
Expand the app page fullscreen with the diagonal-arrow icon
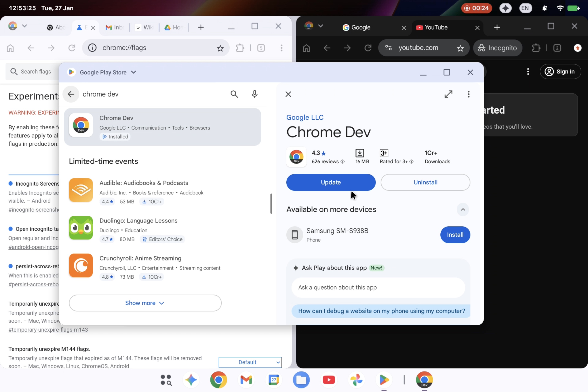449,94
